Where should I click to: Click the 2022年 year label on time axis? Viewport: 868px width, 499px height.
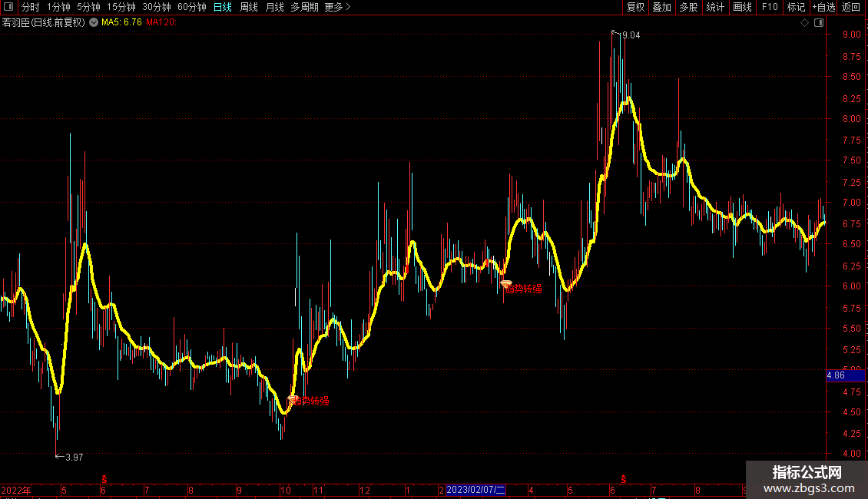tap(16, 490)
